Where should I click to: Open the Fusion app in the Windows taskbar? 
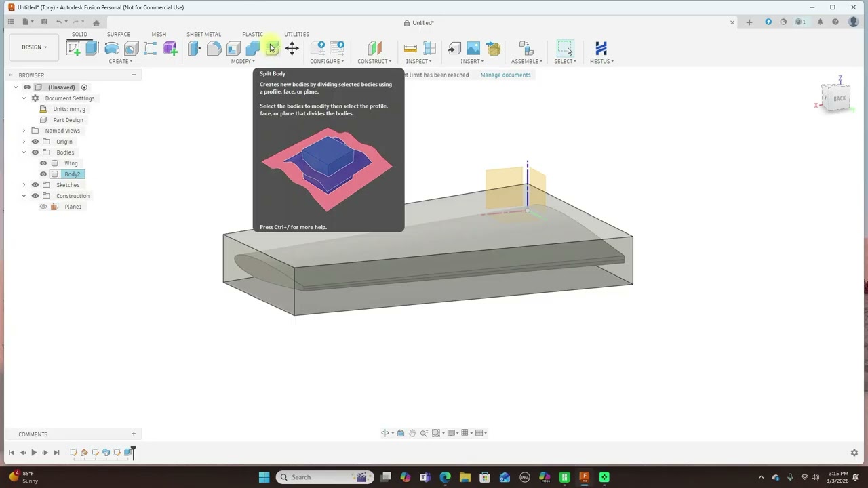click(584, 477)
